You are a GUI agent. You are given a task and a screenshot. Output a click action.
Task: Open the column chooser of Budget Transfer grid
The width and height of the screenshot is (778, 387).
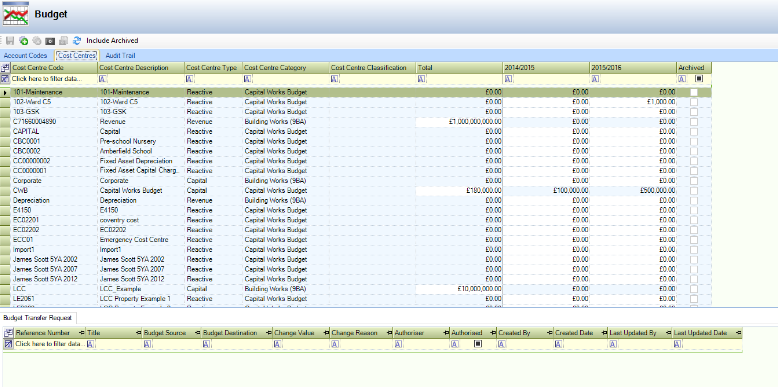coord(8,333)
